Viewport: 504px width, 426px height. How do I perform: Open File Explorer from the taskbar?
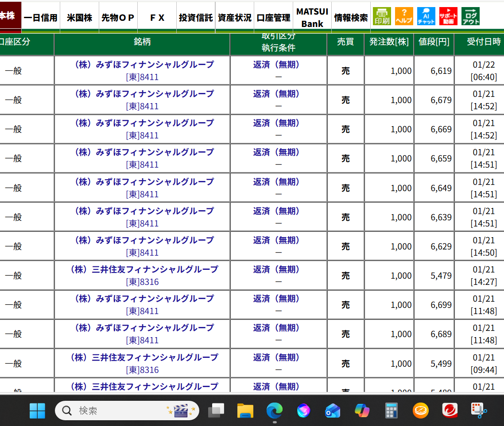click(245, 411)
